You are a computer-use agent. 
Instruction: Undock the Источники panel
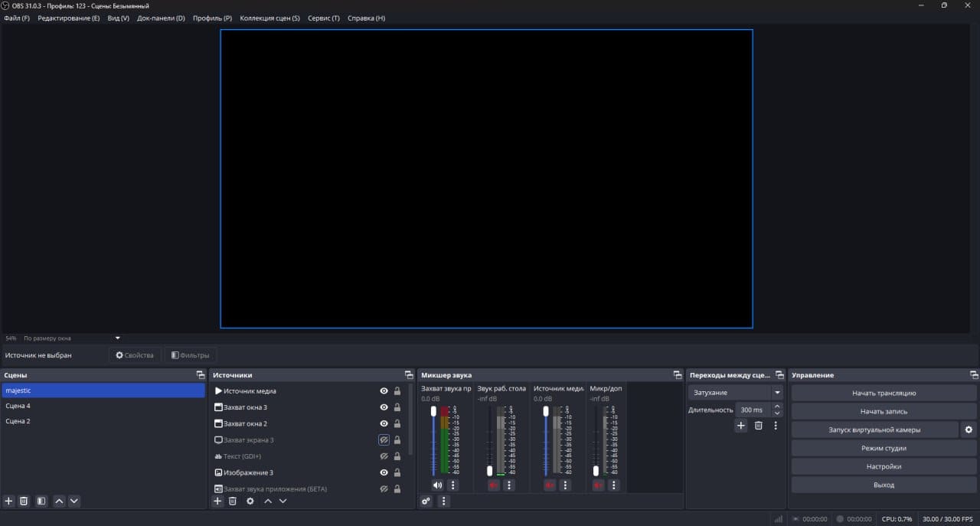click(409, 375)
